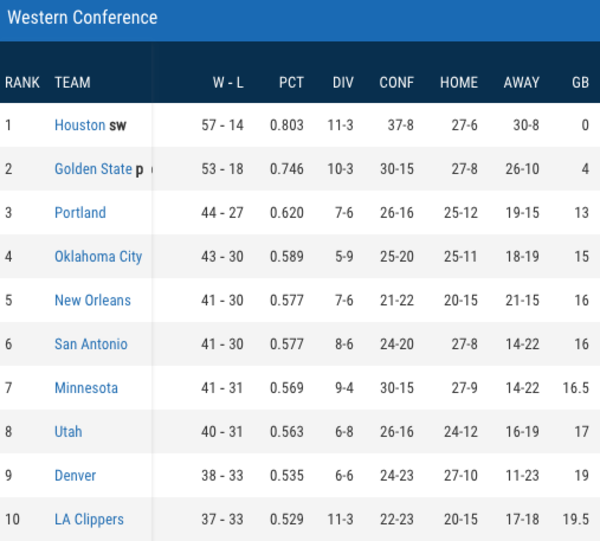Sort table by PCT column header
600x541 pixels.
pyautogui.click(x=291, y=83)
